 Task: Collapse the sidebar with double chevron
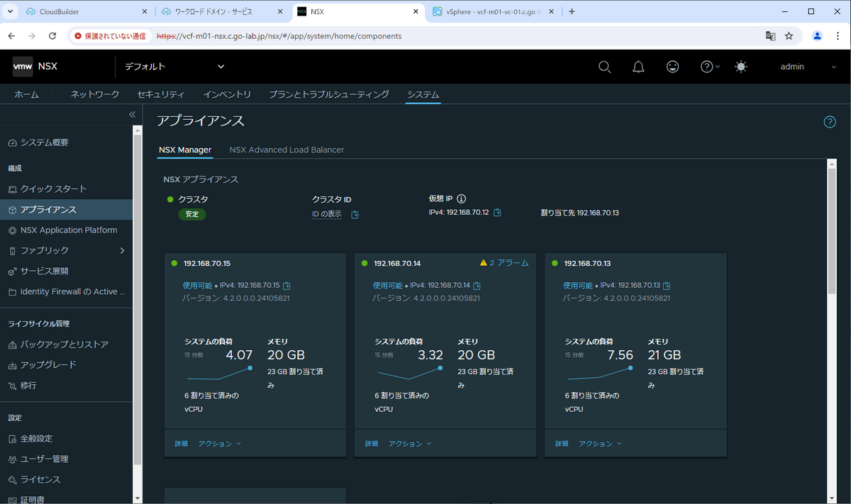click(x=132, y=114)
